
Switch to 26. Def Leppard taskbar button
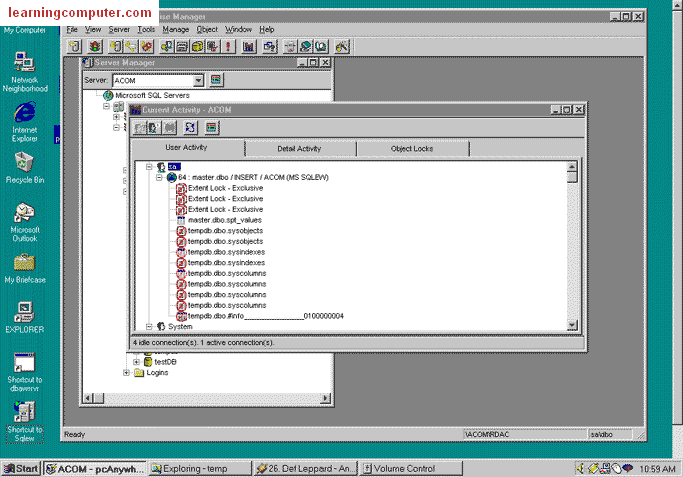pyautogui.click(x=306, y=468)
